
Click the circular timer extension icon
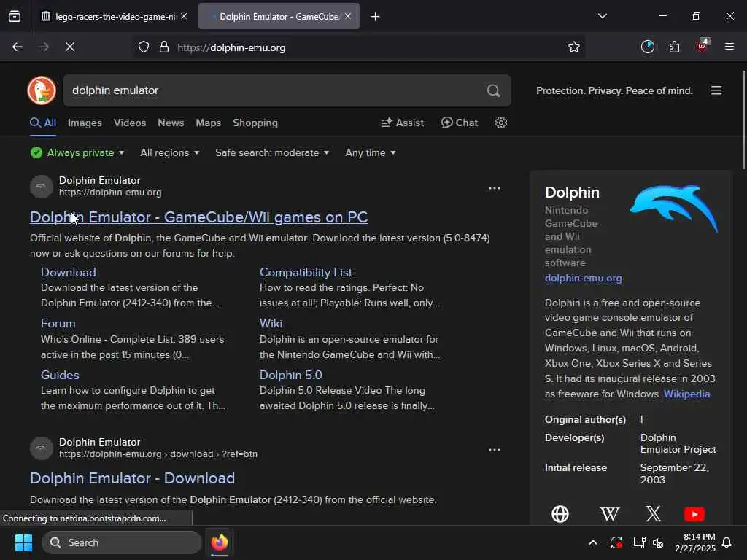[648, 47]
